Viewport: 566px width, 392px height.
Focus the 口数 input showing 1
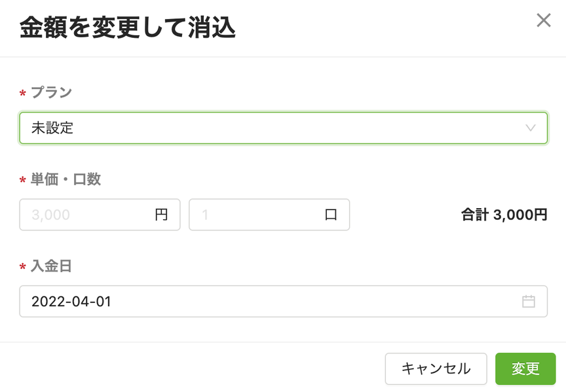tap(269, 215)
